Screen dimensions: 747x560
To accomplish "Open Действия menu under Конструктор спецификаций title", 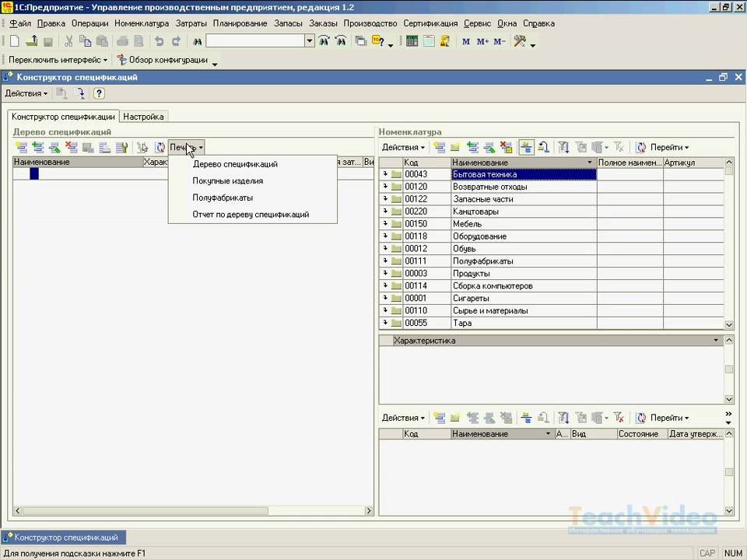I will click(26, 93).
